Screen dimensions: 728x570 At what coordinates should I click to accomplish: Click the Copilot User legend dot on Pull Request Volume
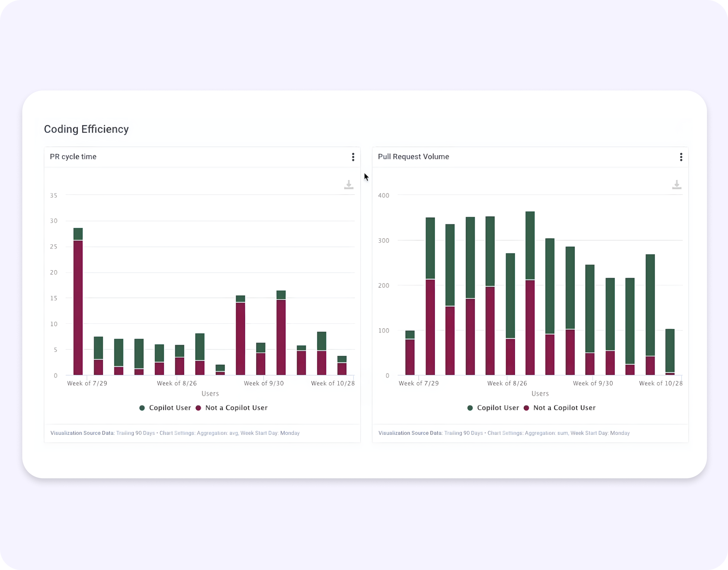470,407
